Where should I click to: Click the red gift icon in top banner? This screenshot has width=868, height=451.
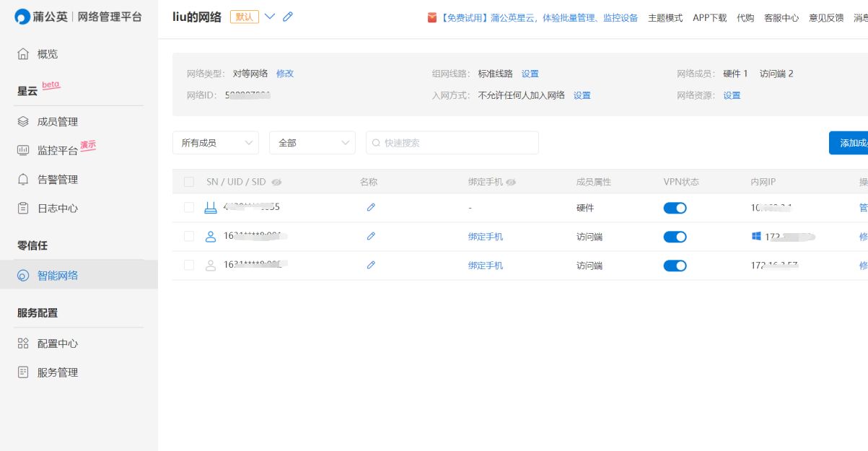point(432,18)
